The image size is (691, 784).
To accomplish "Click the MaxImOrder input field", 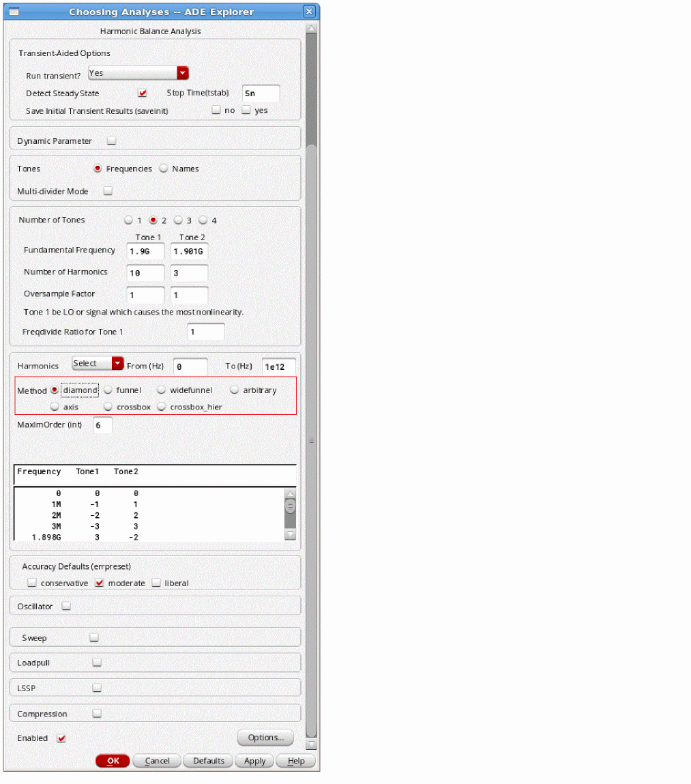I will pos(102,425).
